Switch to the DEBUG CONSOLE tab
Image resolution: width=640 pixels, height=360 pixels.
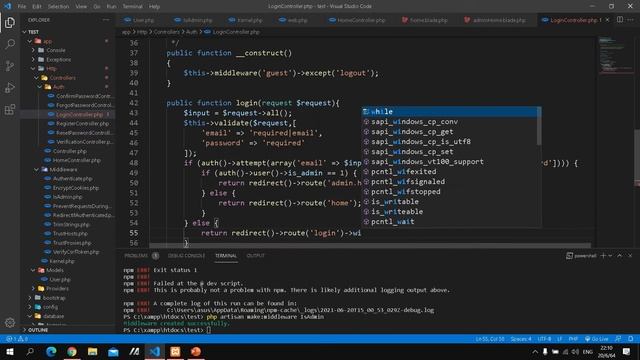click(187, 256)
